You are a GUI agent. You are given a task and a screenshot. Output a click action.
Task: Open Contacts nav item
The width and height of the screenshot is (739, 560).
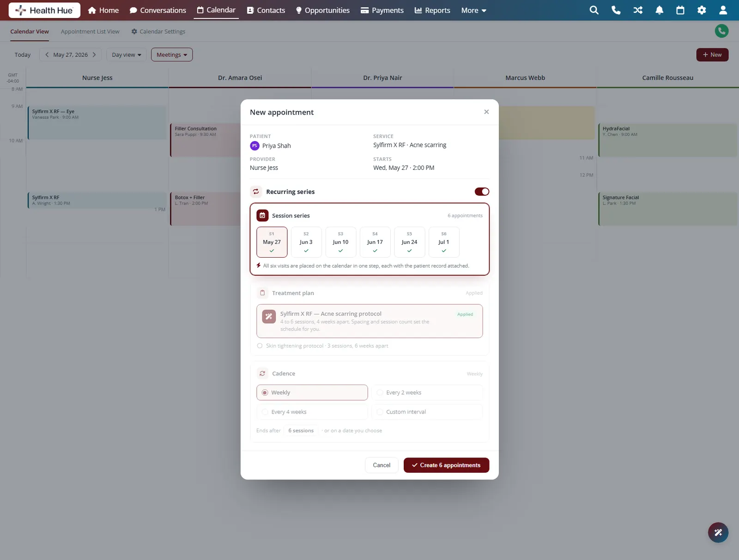[266, 10]
